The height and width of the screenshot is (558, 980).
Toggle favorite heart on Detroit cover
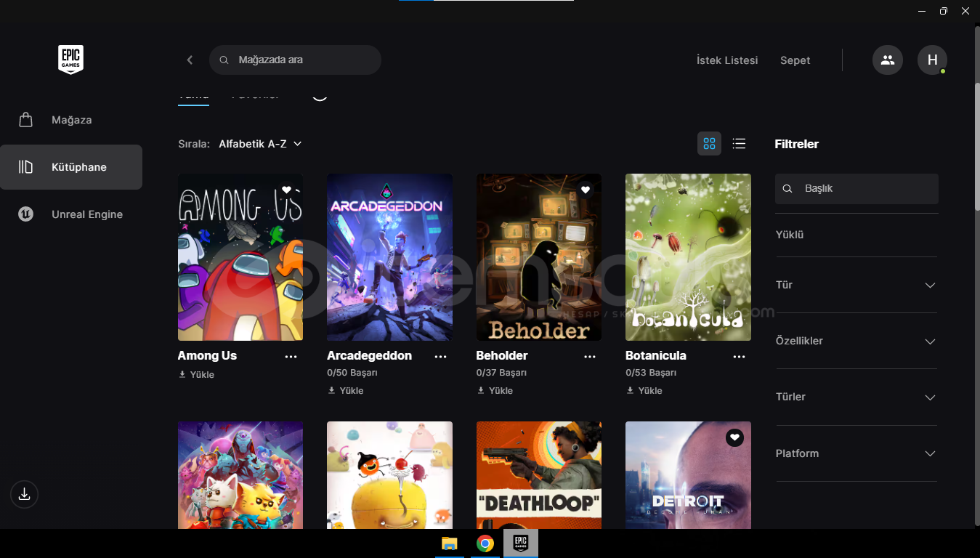734,437
